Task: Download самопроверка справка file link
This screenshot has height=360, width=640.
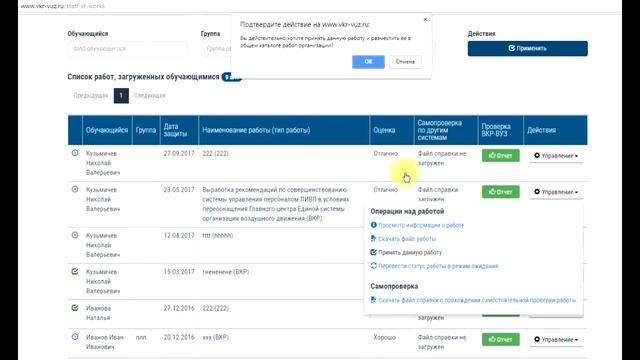Action: point(477,300)
